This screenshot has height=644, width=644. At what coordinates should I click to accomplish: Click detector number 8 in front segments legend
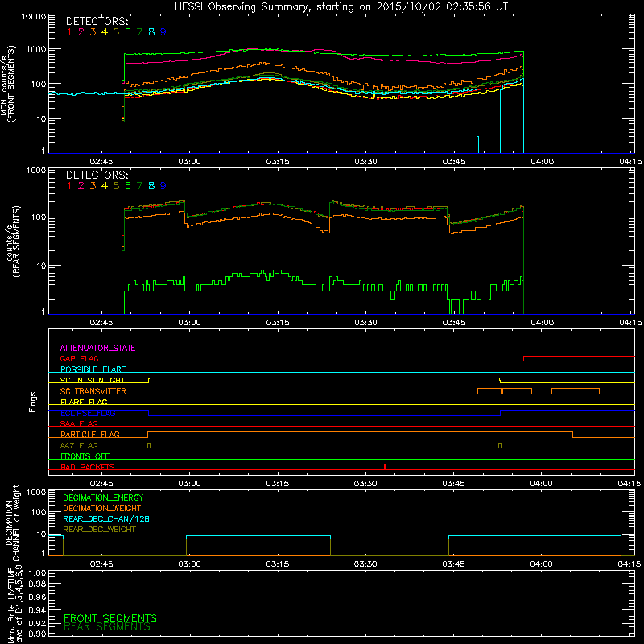(x=151, y=32)
